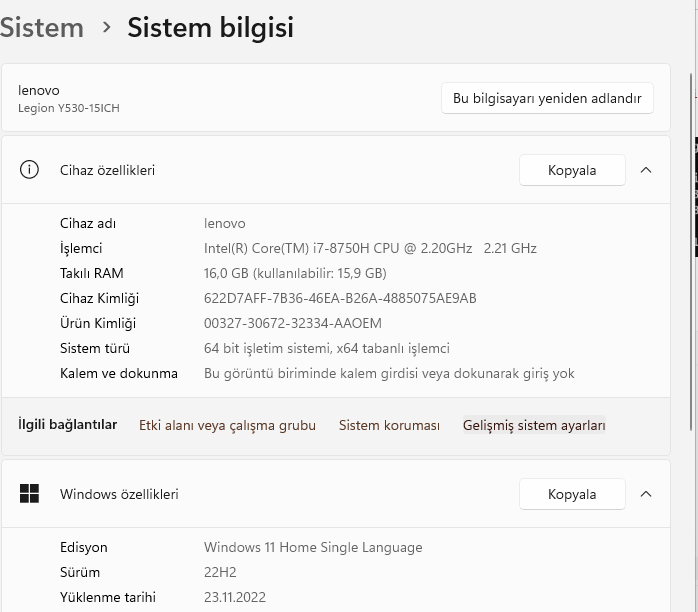Collapse the Windows özellikleri section
The width and height of the screenshot is (698, 612).
(646, 494)
